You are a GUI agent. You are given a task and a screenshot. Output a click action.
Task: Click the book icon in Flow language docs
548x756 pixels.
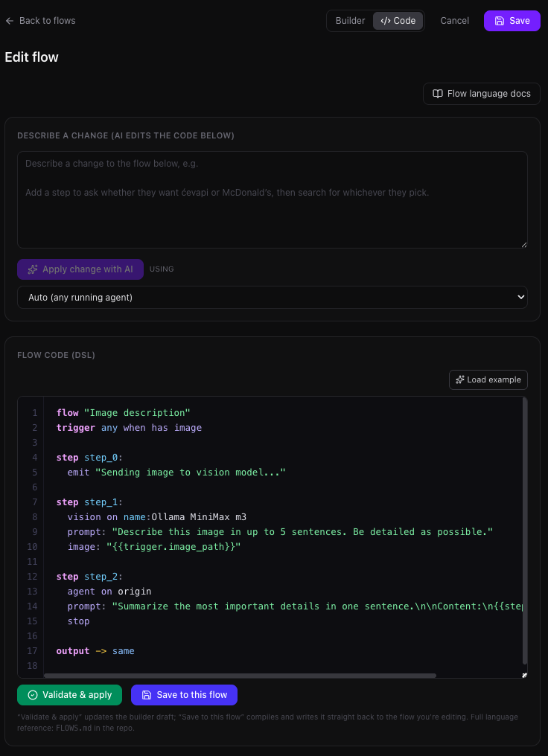pos(438,94)
